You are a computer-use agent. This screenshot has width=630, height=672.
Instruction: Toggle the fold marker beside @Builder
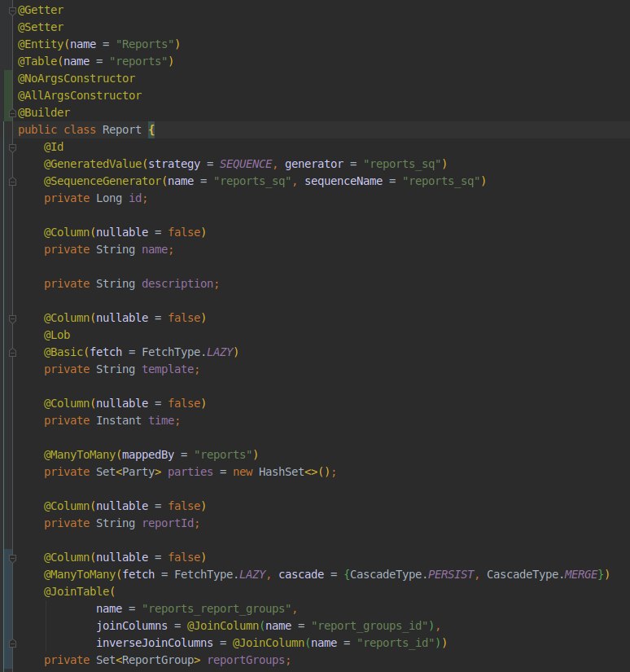[x=12, y=113]
